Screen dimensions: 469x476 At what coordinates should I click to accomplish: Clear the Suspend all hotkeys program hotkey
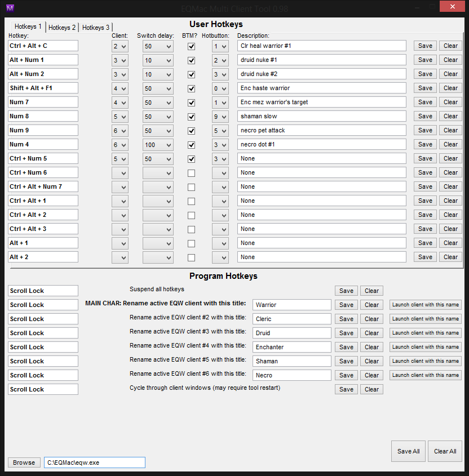[371, 291]
